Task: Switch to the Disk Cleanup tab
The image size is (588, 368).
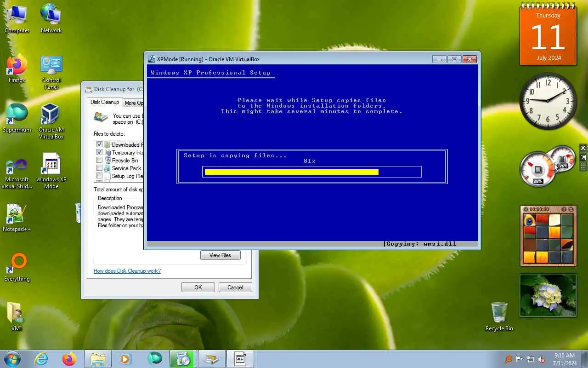Action: 105,102
